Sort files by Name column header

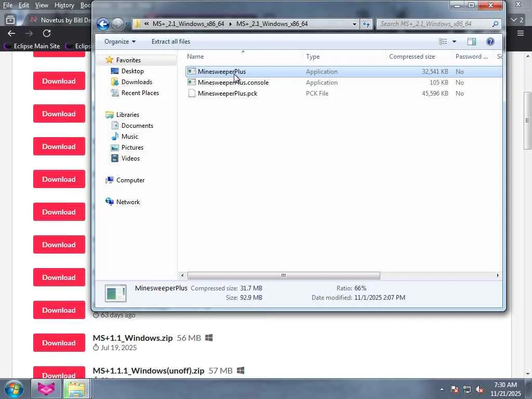pyautogui.click(x=195, y=57)
